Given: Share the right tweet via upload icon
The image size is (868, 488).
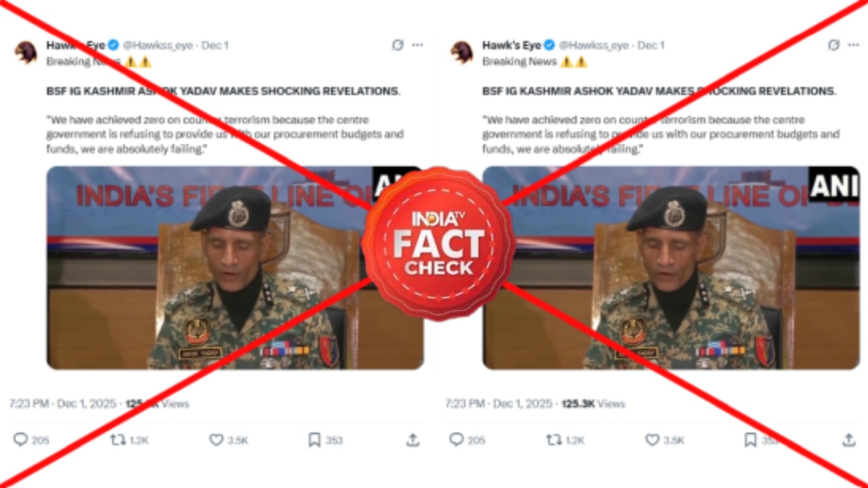Looking at the screenshot, I should click(x=849, y=439).
